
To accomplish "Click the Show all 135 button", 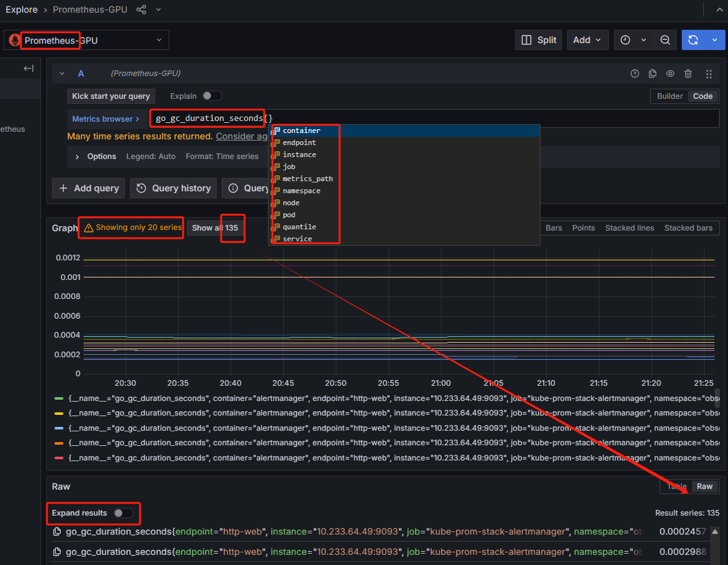I will (x=215, y=228).
